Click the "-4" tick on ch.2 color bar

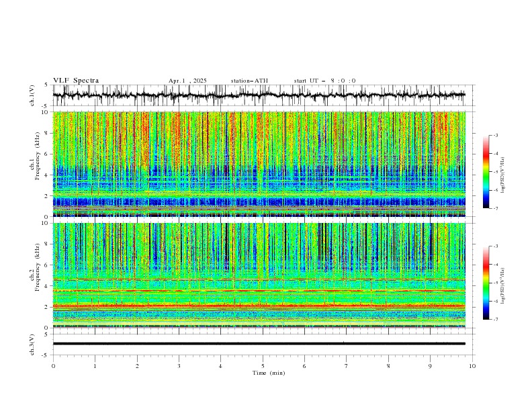click(x=496, y=265)
